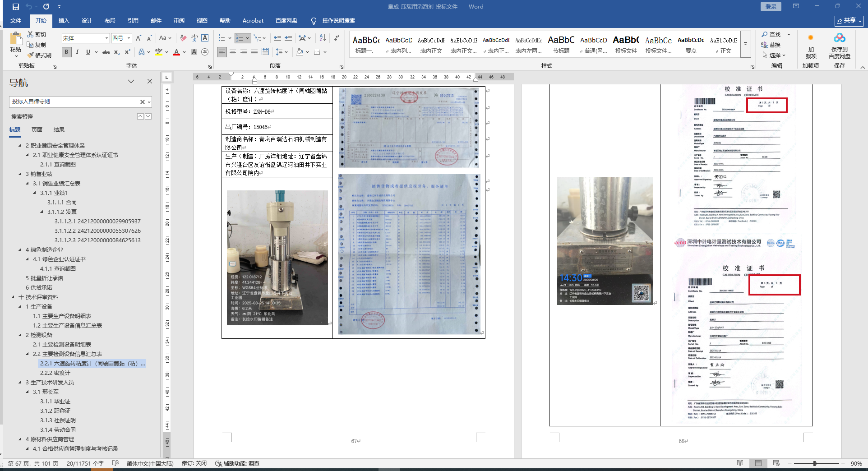The image size is (868, 471).
Task: Open the font name dropdown (宋体)
Action: coord(106,38)
